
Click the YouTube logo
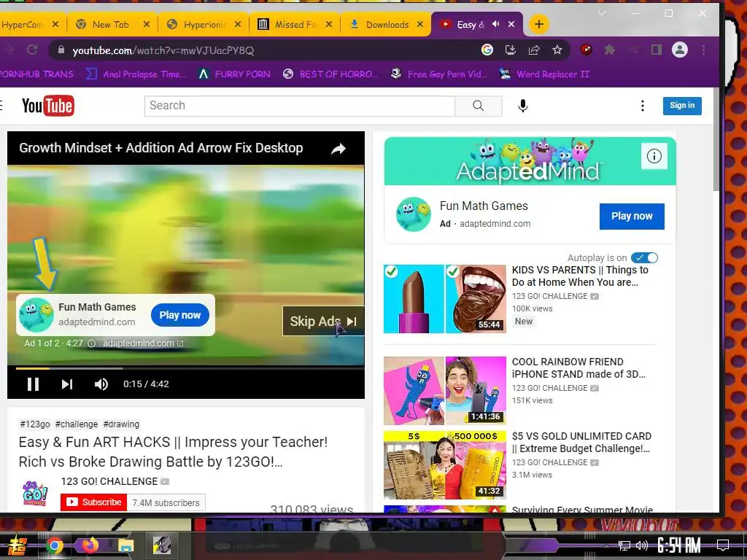[47, 106]
